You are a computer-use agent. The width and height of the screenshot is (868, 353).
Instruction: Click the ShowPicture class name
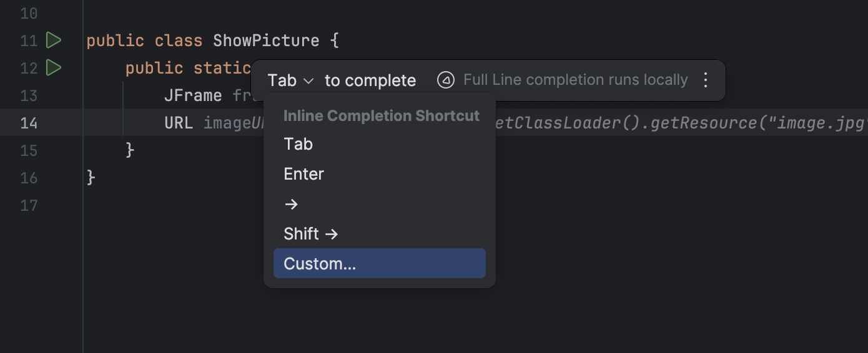266,41
